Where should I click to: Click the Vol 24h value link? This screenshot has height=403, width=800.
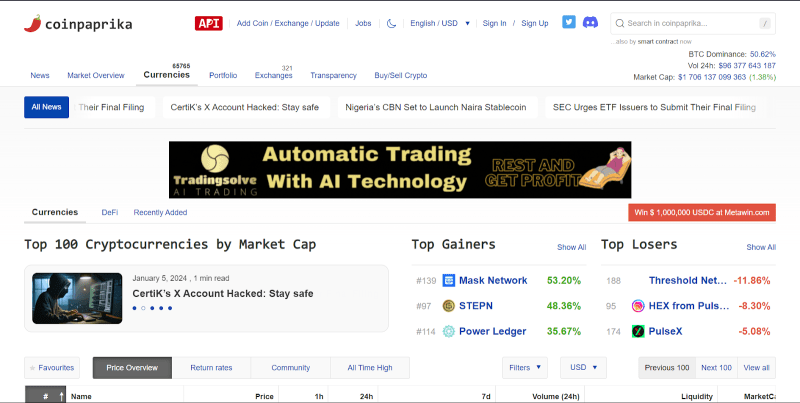[x=747, y=66]
